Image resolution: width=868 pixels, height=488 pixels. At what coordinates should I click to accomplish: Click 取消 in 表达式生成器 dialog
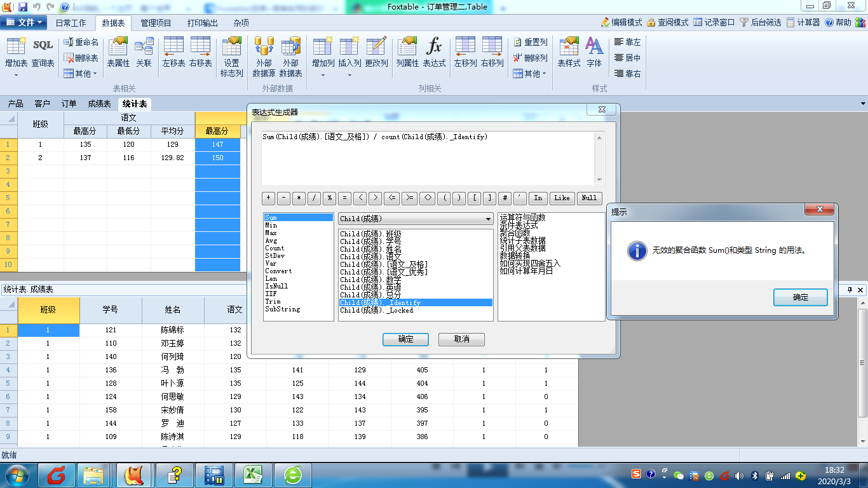[461, 339]
